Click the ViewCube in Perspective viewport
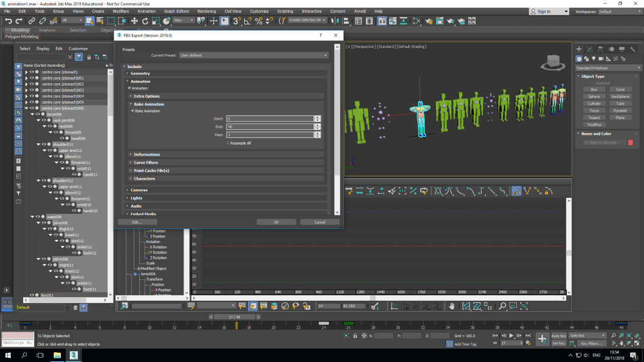 (x=553, y=63)
